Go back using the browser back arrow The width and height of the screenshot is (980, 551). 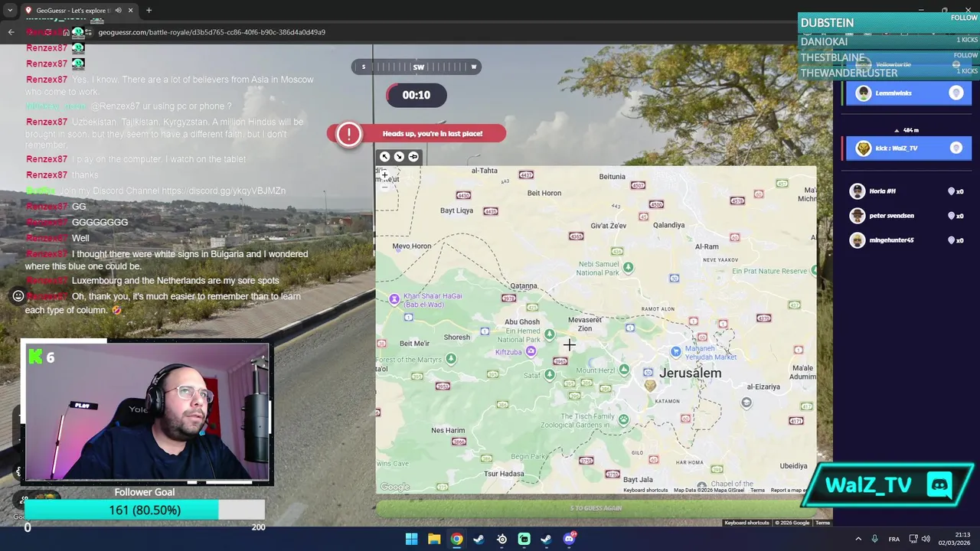point(11,32)
